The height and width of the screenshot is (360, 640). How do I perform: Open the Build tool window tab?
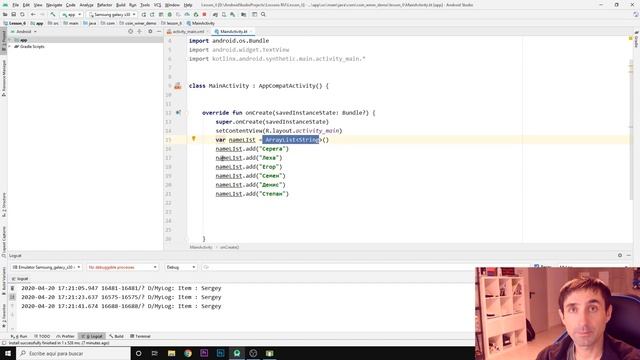click(x=116, y=336)
